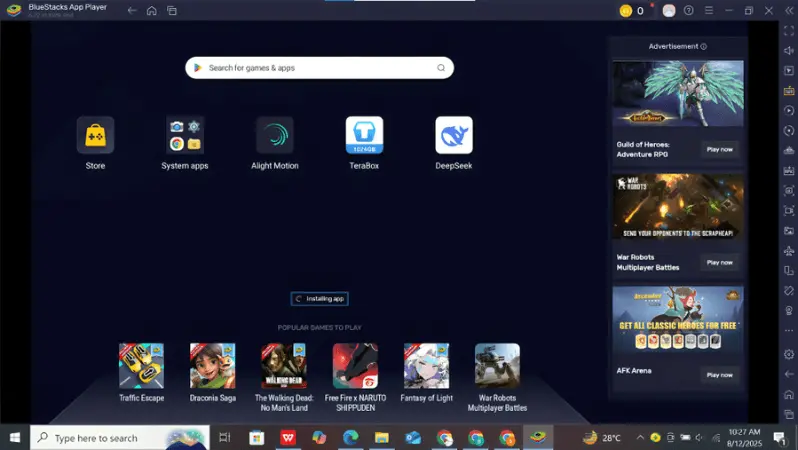
Task: Show hidden system tray icons
Action: pos(640,438)
